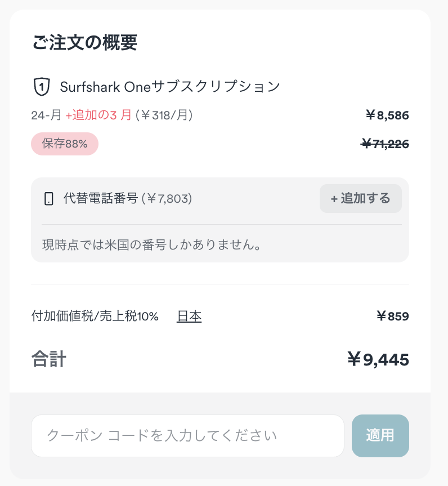Click the 付加価値税/売上税10% tax label
Viewport: 448px width, 486px height.
(x=95, y=316)
